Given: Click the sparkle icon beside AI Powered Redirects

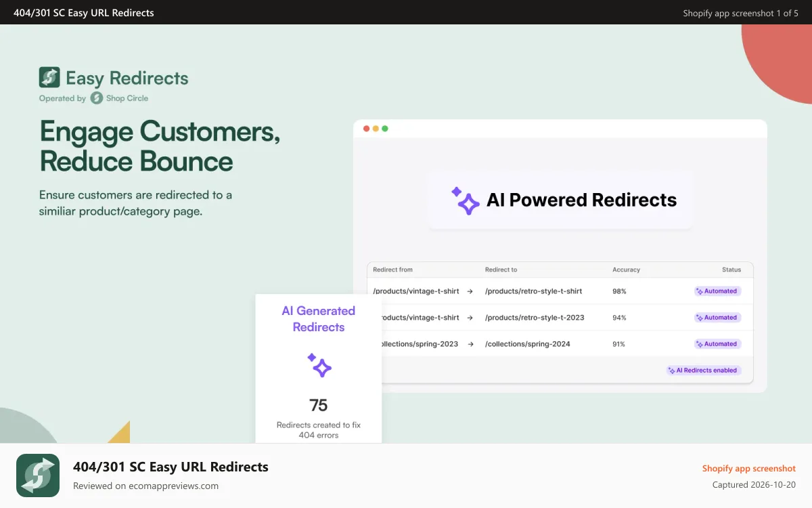Looking at the screenshot, I should click(466, 200).
